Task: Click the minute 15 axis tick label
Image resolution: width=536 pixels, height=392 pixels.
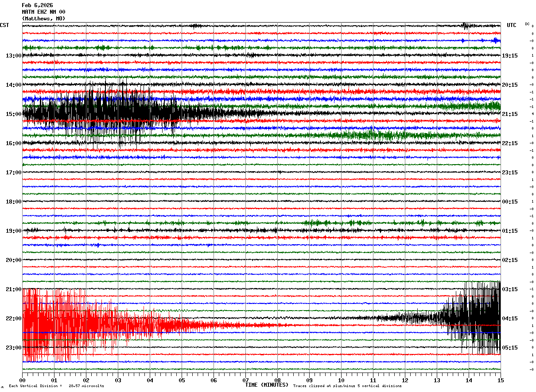Action: coord(501,380)
